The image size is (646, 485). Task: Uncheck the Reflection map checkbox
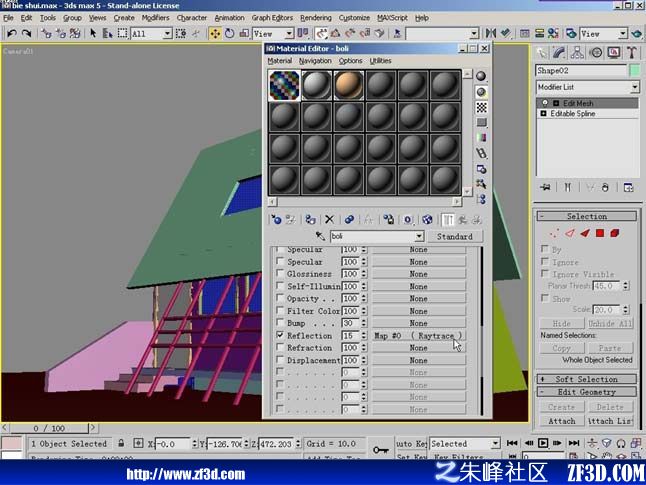click(x=280, y=335)
